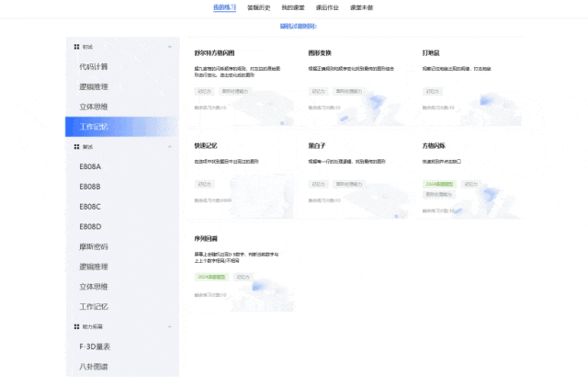This screenshot has width=588, height=387.
Task: Open the 快速记忆 exercise card
Action: click(206, 145)
